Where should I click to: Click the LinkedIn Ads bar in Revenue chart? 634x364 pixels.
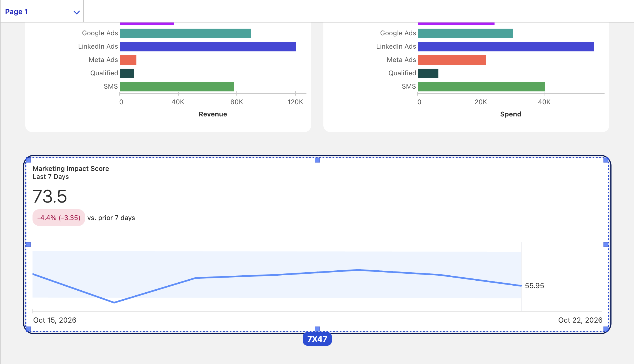pos(208,47)
